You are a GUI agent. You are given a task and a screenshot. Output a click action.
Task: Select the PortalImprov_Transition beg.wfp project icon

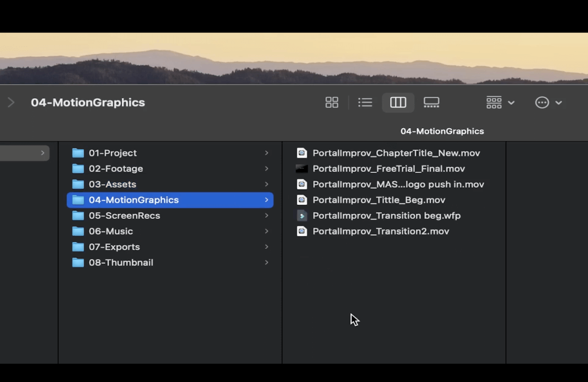302,216
